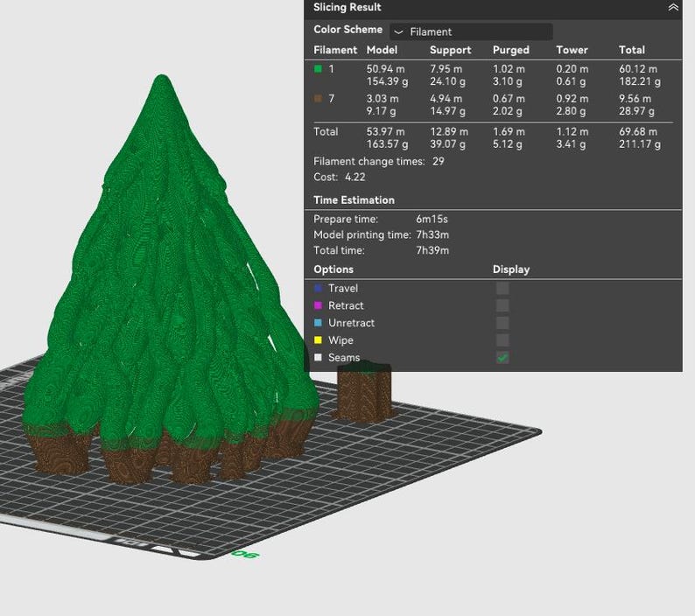Image resolution: width=695 pixels, height=616 pixels.
Task: Click the green filament 1 swatch
Action: click(x=318, y=69)
